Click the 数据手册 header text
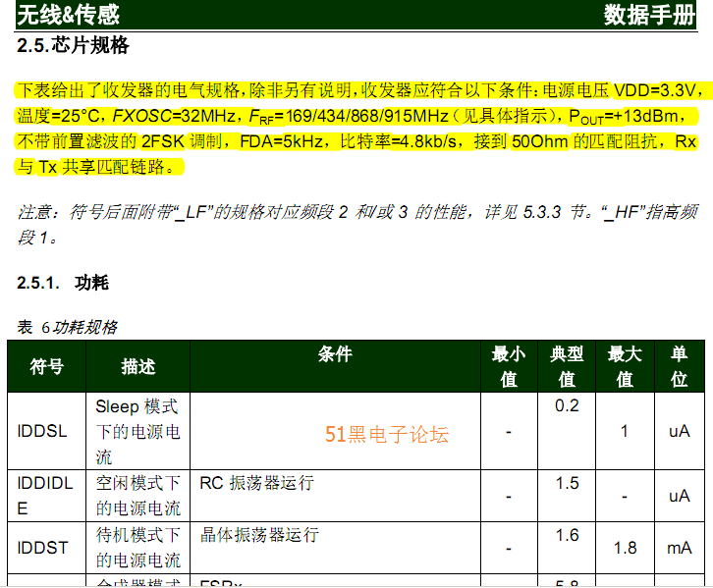Image resolution: width=713 pixels, height=588 pixels. pyautogui.click(x=653, y=14)
